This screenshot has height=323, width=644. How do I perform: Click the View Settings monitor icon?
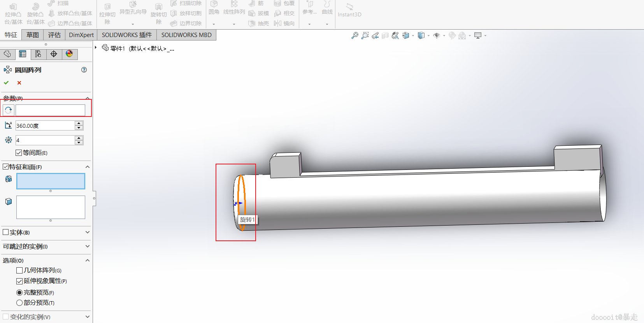[x=478, y=35]
